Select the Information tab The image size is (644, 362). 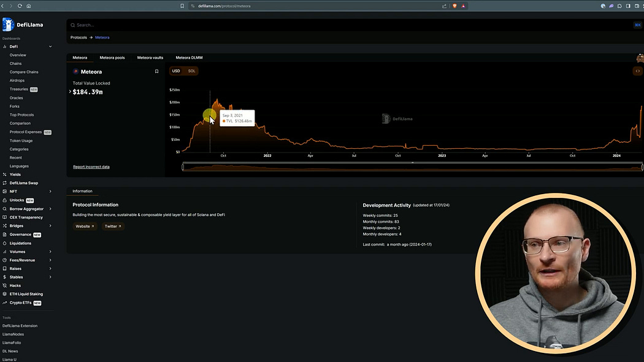tap(82, 191)
